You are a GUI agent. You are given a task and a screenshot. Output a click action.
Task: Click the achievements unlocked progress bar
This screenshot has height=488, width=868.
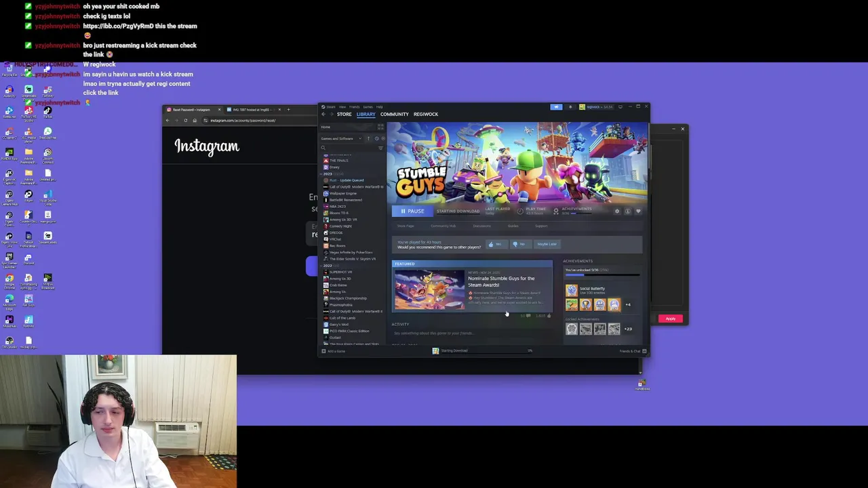(602, 275)
